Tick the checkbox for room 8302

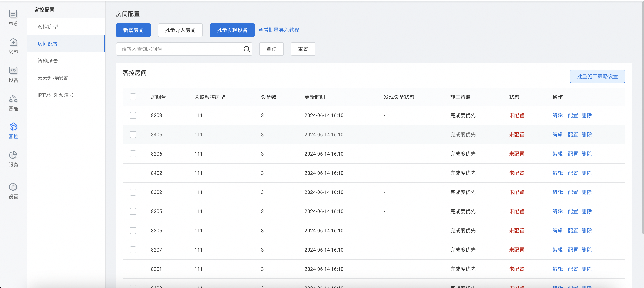pyautogui.click(x=133, y=192)
